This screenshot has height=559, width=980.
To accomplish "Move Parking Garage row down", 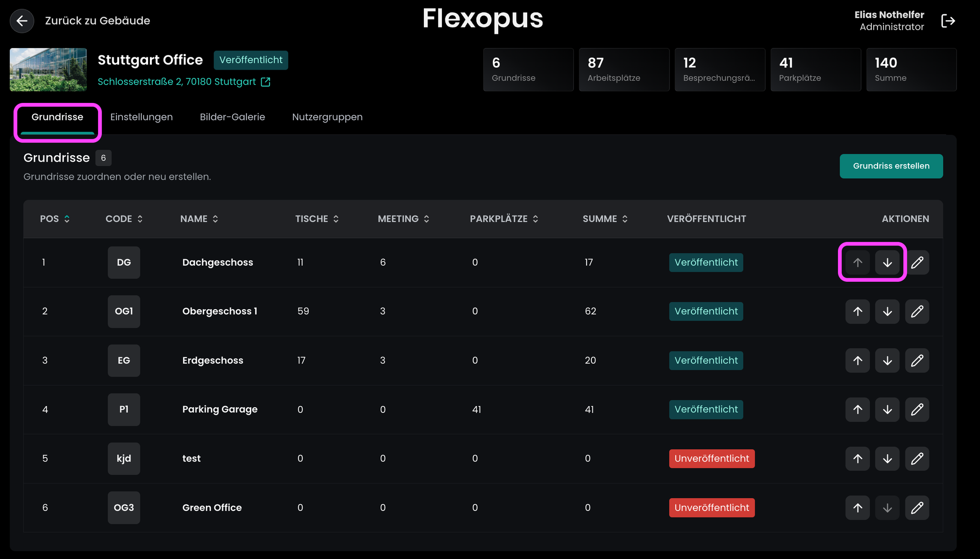I will (887, 410).
